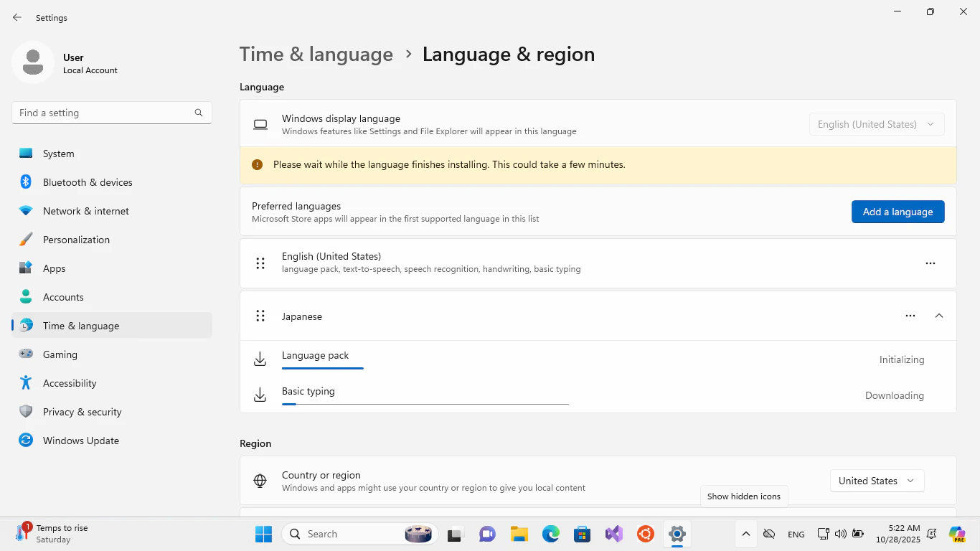The image size is (980, 551).
Task: Open Network & internet category
Action: click(x=112, y=211)
